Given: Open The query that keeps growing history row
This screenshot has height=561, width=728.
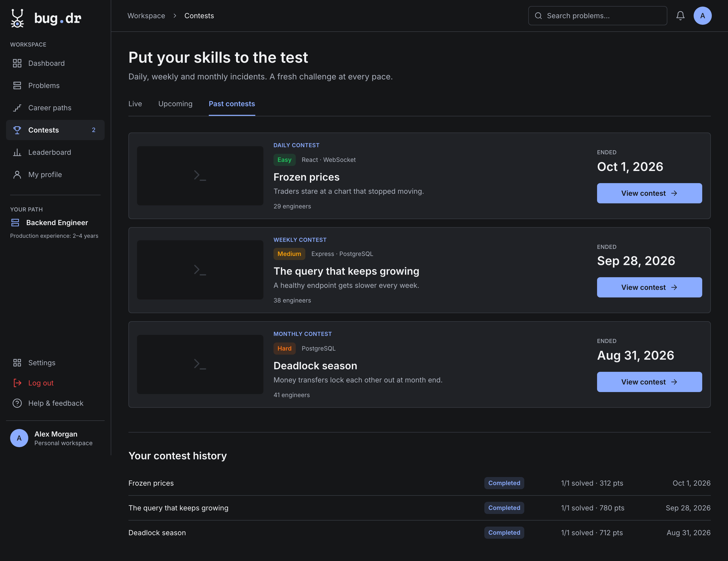Looking at the screenshot, I should pyautogui.click(x=419, y=508).
